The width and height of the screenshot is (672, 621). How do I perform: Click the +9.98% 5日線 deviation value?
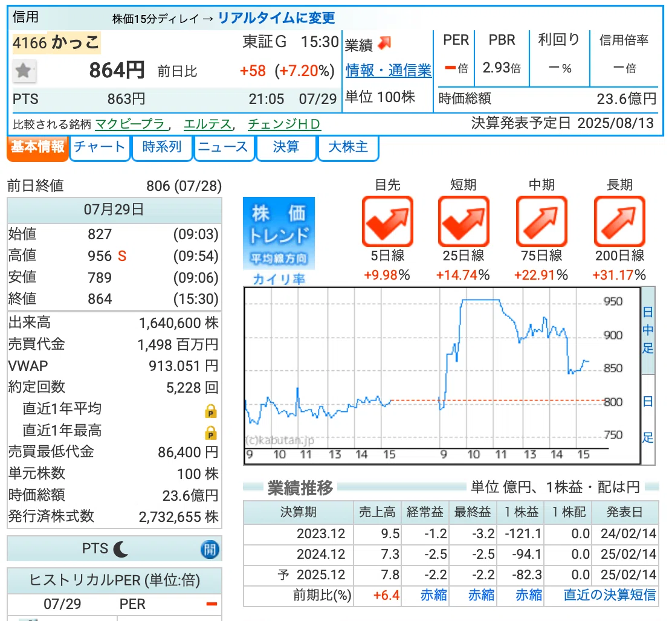387,275
